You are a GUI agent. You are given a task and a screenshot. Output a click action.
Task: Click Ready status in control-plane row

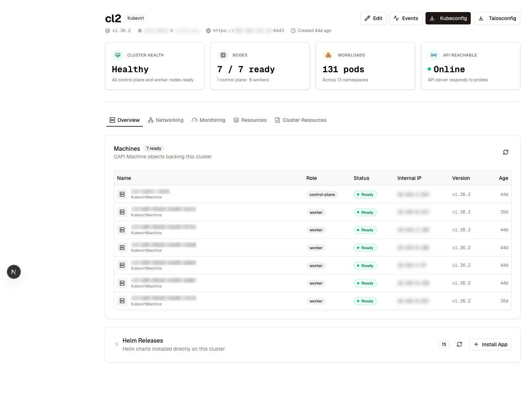tap(365, 194)
